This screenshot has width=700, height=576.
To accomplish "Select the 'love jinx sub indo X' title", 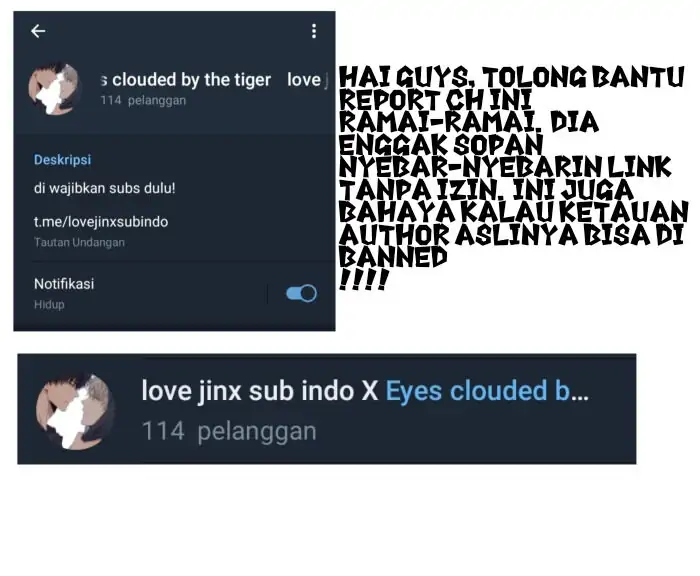I will 259,391.
